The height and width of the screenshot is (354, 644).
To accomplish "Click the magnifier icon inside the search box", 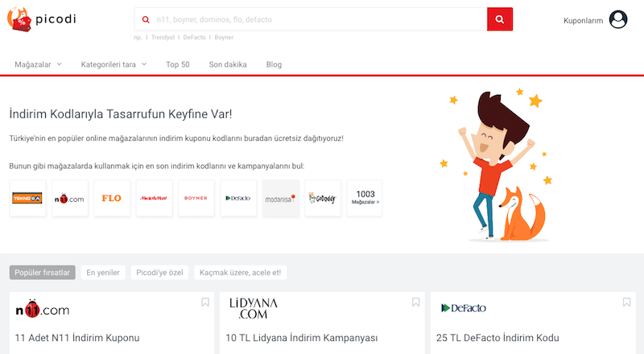I will (146, 19).
